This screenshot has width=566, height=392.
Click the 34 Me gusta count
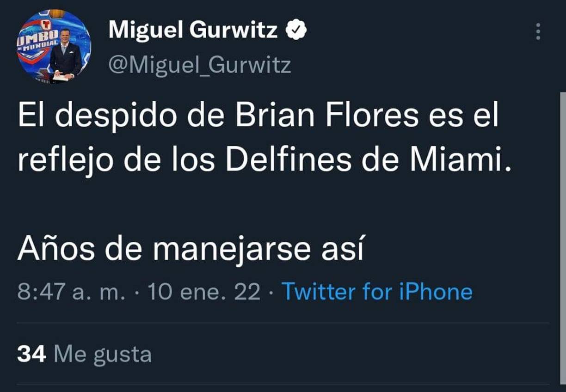point(30,355)
